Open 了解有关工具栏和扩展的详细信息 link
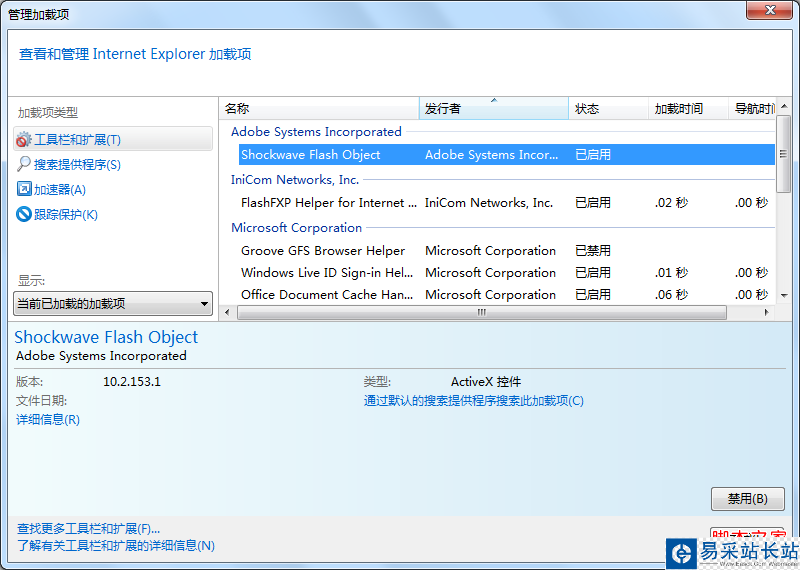 (x=115, y=546)
